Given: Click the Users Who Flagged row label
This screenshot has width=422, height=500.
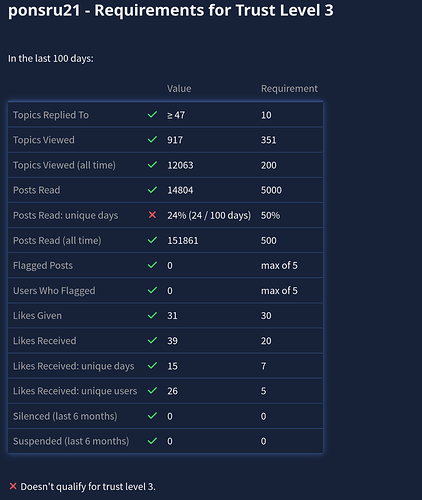Looking at the screenshot, I should pyautogui.click(x=54, y=291).
